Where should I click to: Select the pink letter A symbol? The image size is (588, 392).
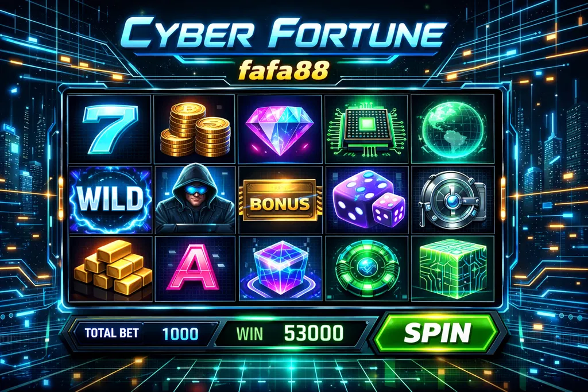pyautogui.click(x=195, y=269)
